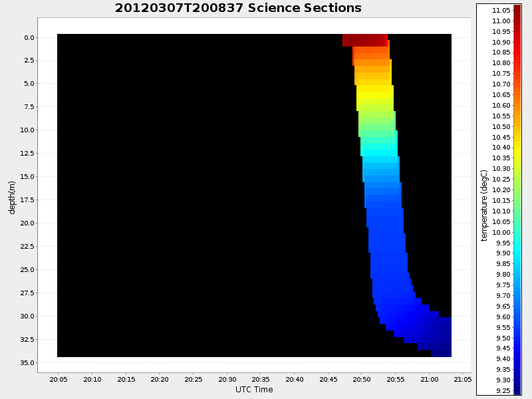
Task: Click colorbar value 9.90
Action: pyautogui.click(x=503, y=253)
